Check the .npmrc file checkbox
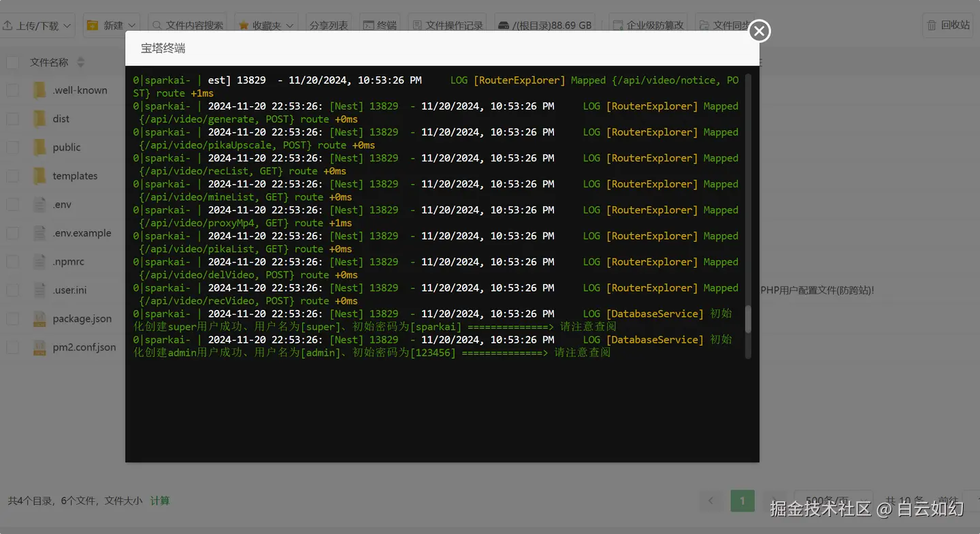 (x=12, y=262)
